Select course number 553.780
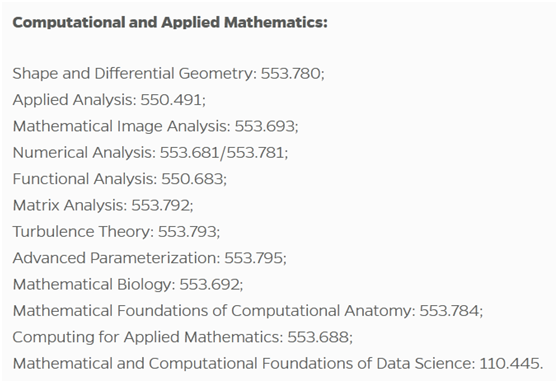The image size is (558, 383). coord(291,73)
